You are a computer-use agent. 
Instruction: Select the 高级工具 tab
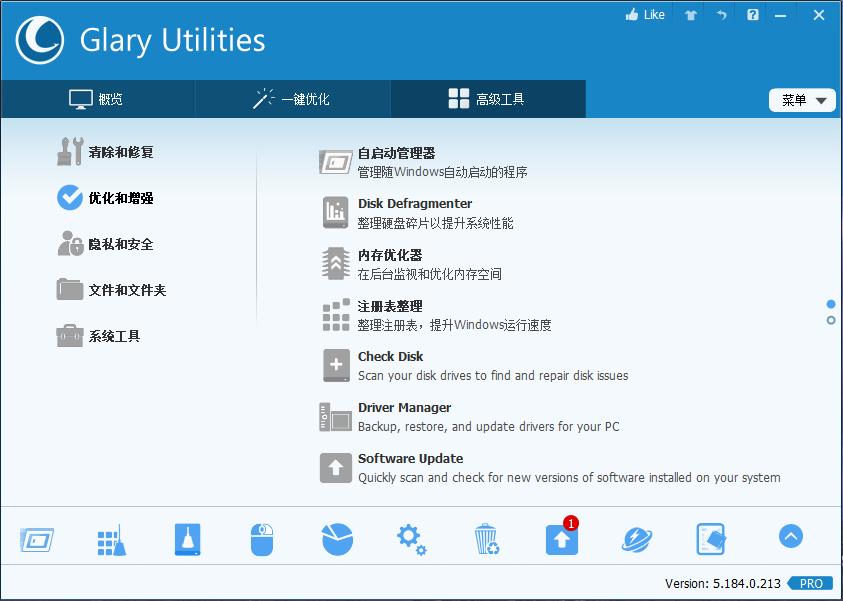coord(488,99)
